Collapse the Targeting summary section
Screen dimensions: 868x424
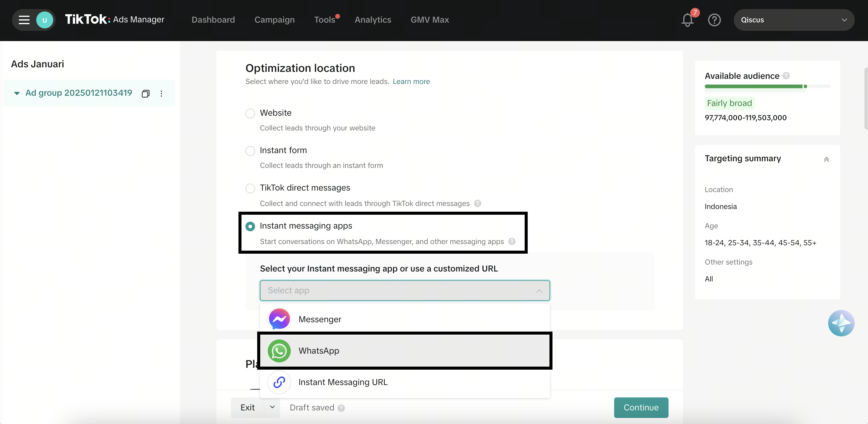826,159
